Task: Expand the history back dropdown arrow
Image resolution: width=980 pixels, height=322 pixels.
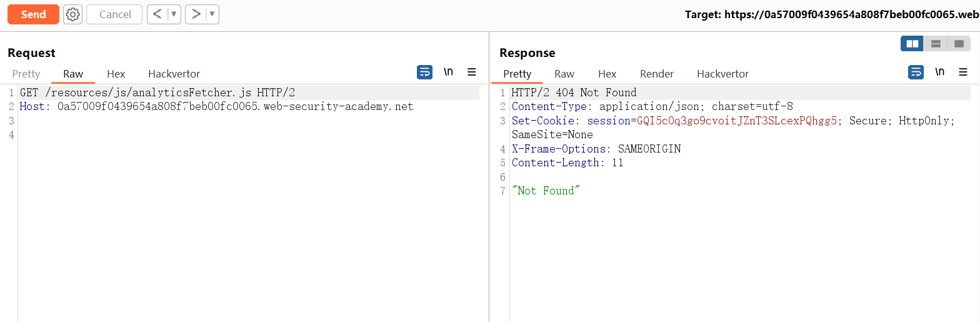Action: [x=174, y=14]
